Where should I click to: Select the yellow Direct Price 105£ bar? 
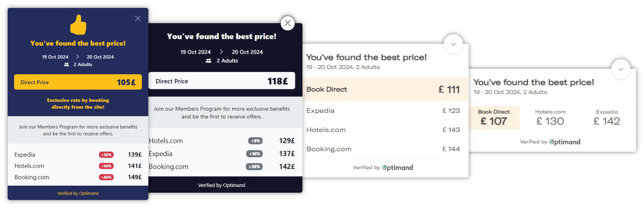[x=78, y=82]
